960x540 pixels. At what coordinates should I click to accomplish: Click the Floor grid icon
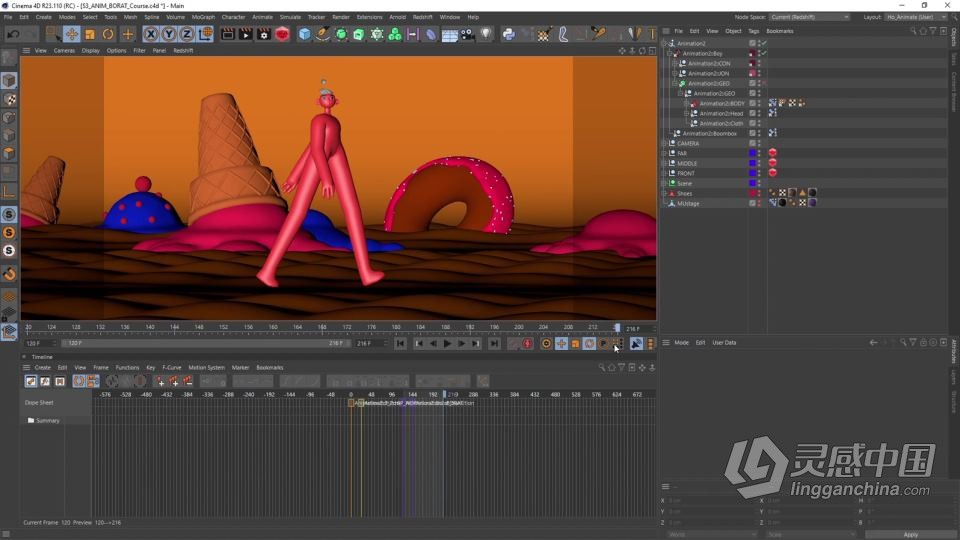click(x=449, y=34)
